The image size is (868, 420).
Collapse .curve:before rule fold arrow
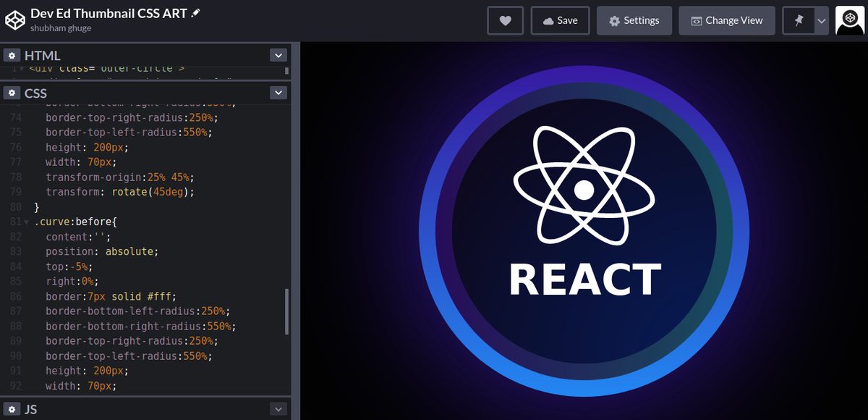point(27,222)
